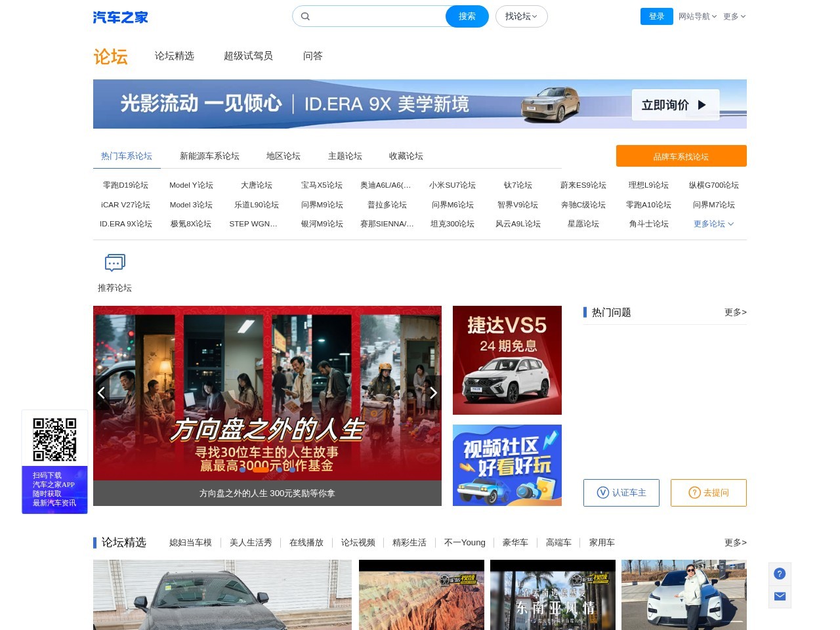Image resolution: width=840 pixels, height=630 pixels.
Task: Switch to 收藏论坛 tab
Action: pyautogui.click(x=406, y=156)
